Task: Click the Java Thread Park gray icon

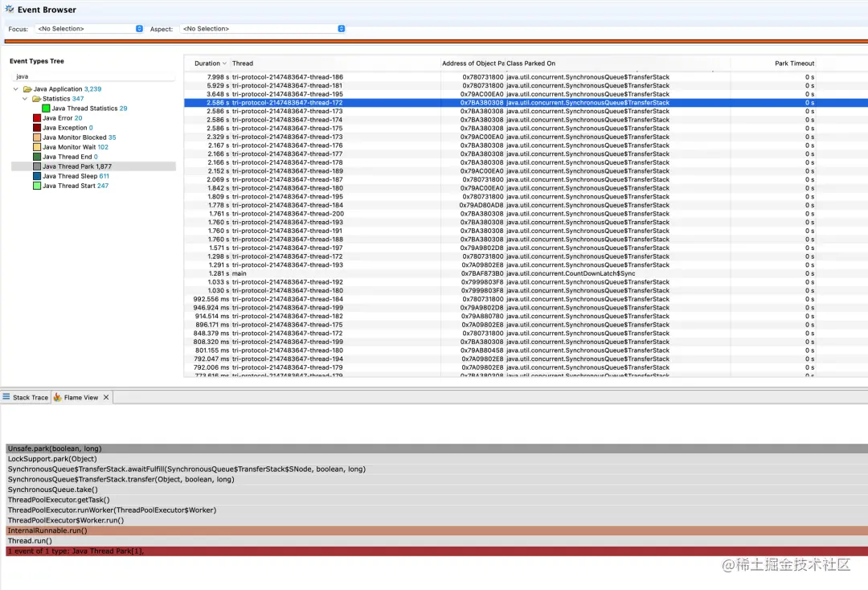Action: (x=37, y=166)
